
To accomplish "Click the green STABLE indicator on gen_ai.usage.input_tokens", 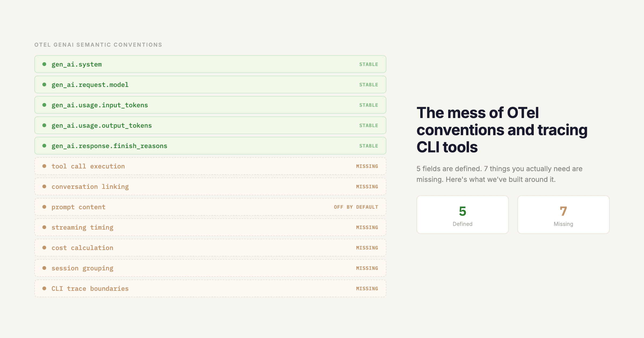I will point(369,105).
